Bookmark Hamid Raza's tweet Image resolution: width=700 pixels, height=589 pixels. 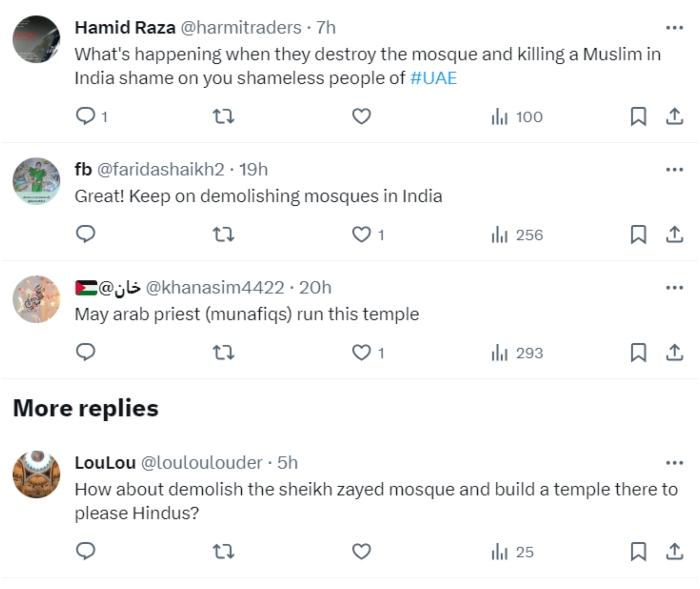[x=638, y=117]
